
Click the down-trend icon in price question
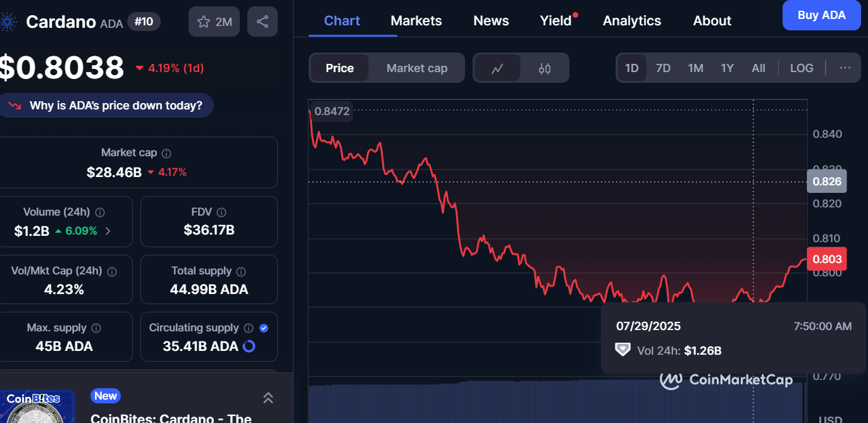[16, 106]
